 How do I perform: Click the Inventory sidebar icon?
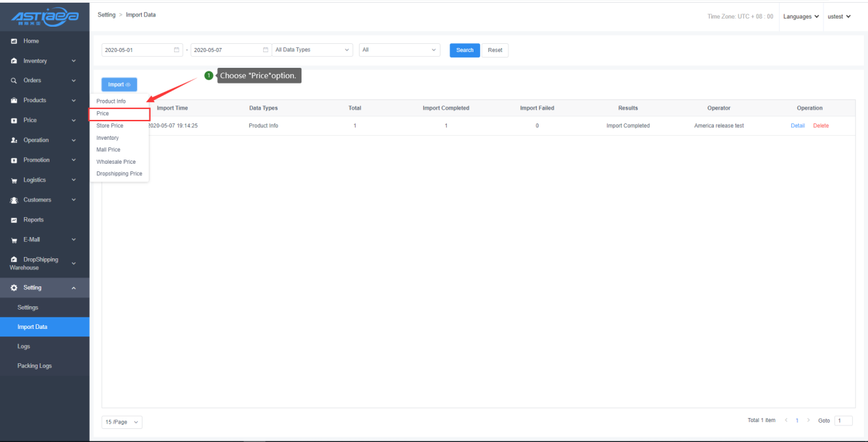click(x=14, y=61)
